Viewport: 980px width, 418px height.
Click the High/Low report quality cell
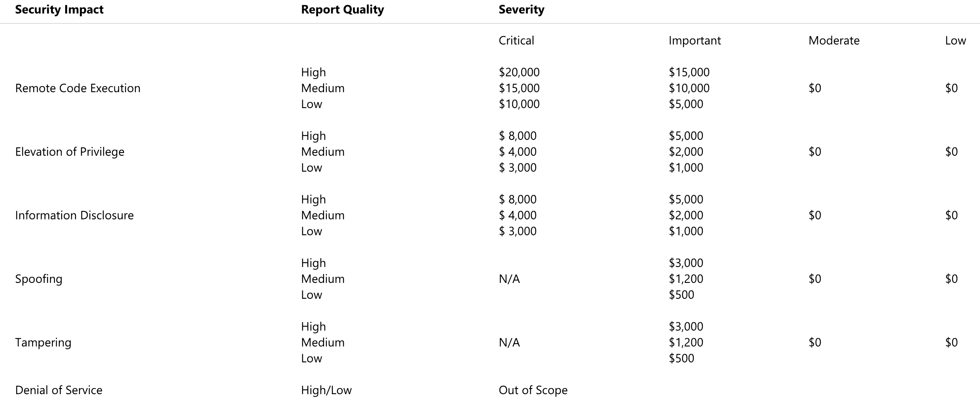[326, 390]
